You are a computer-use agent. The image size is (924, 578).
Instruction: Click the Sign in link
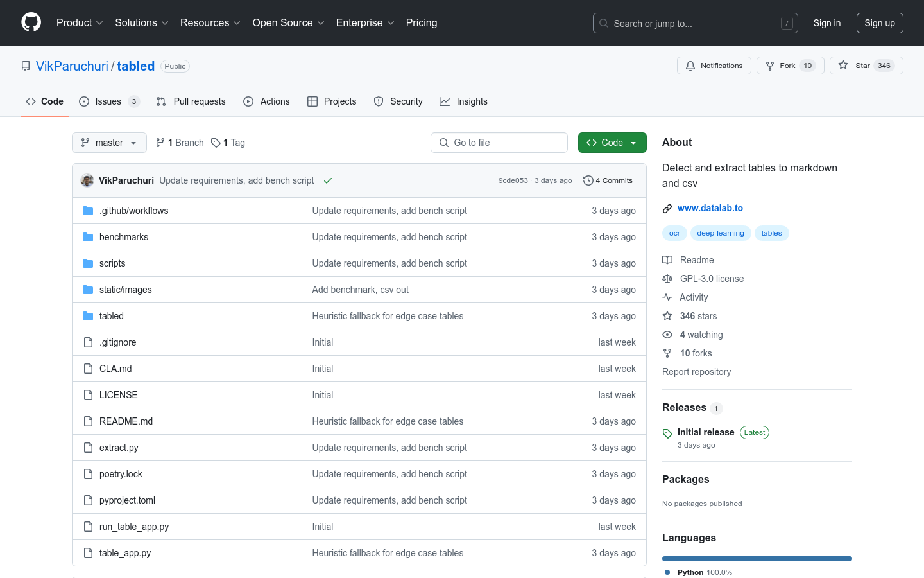827,23
